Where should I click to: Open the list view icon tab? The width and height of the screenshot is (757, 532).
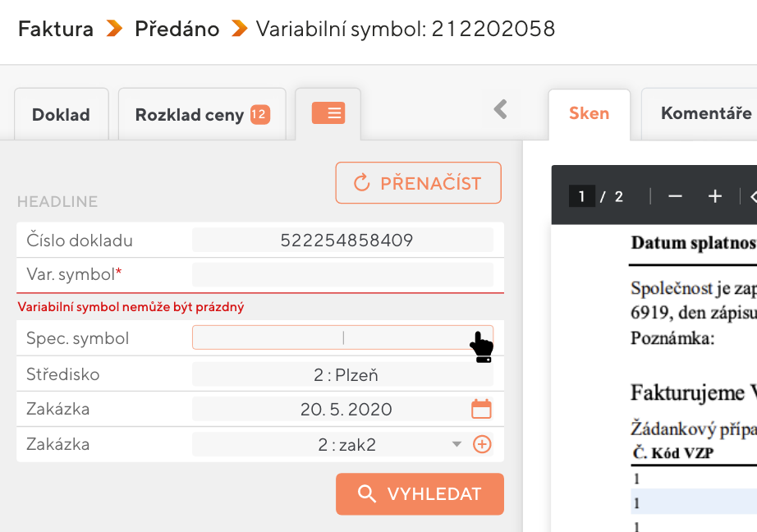click(328, 113)
